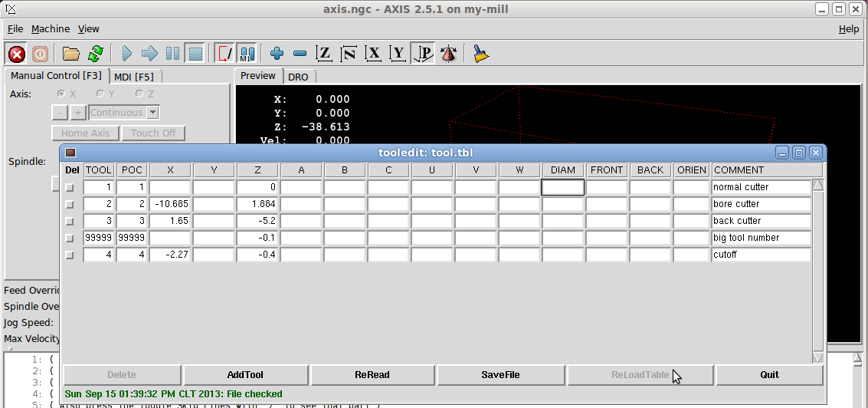Switch to the MDI [F5] tab

(134, 77)
